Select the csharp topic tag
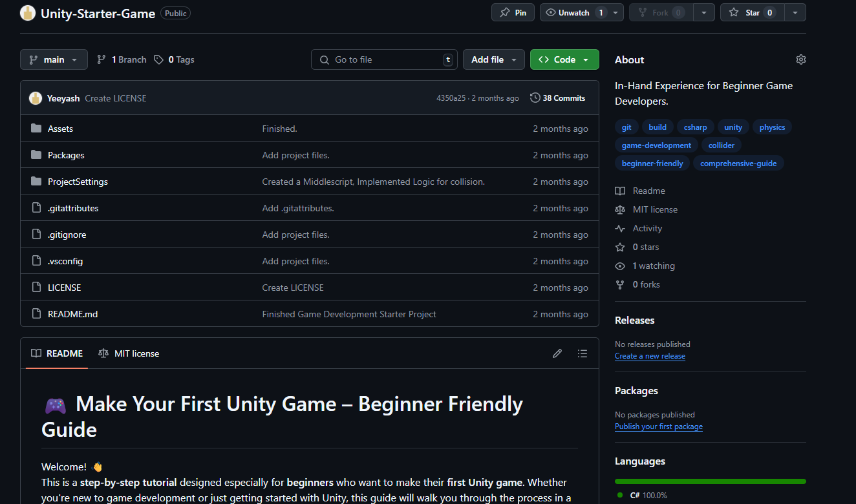The image size is (856, 504). tap(696, 127)
